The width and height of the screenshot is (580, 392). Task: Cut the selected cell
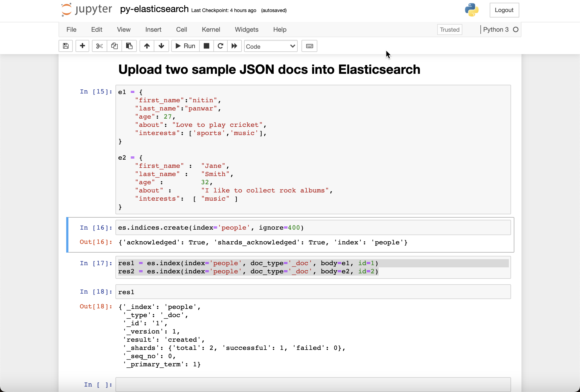pyautogui.click(x=99, y=46)
